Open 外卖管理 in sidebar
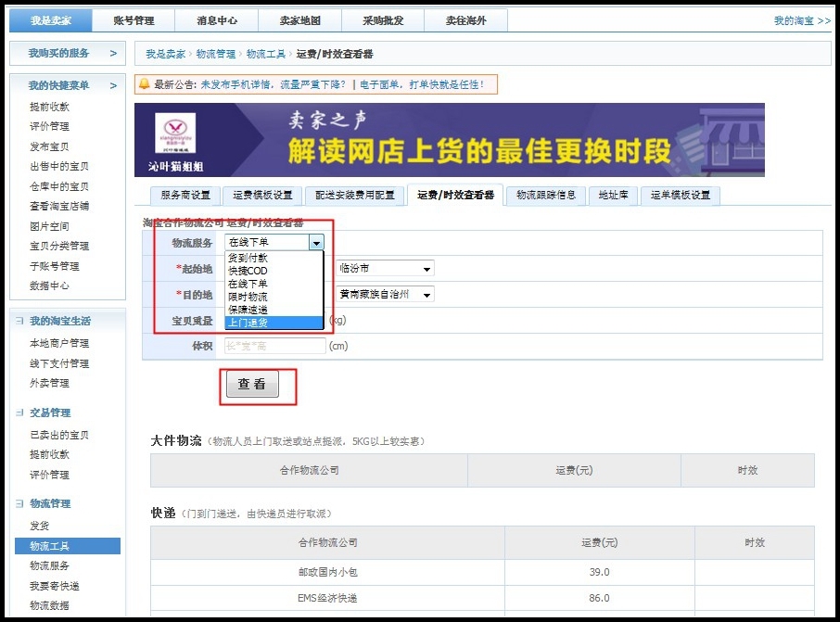This screenshot has width=840, height=622. (x=49, y=383)
